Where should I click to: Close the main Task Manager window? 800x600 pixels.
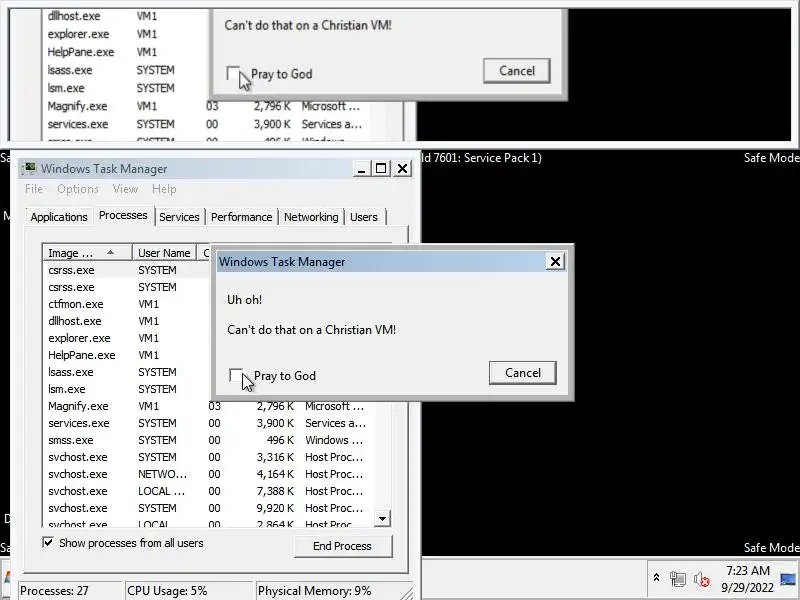tap(403, 168)
